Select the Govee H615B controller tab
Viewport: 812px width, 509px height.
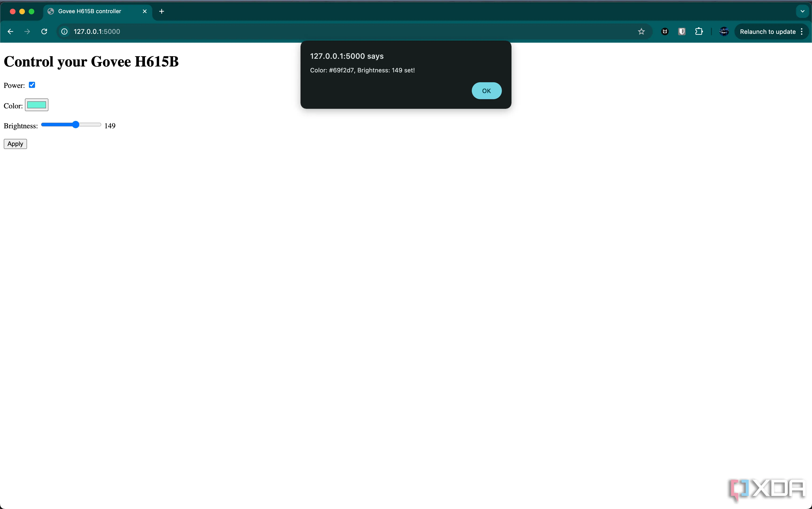tap(98, 12)
